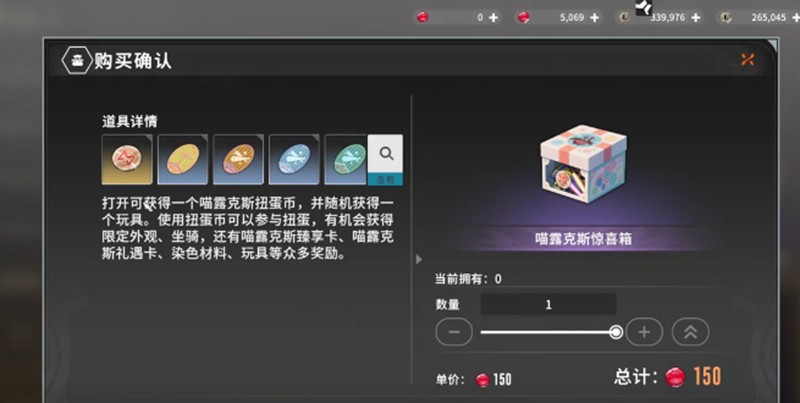Select the orange oval toy item icon
The image size is (800, 403).
pyautogui.click(x=238, y=159)
